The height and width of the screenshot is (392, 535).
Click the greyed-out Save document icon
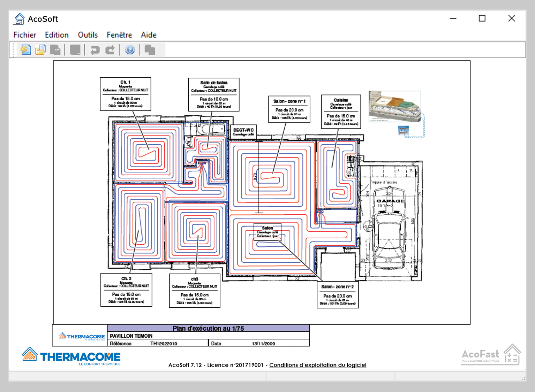click(55, 50)
